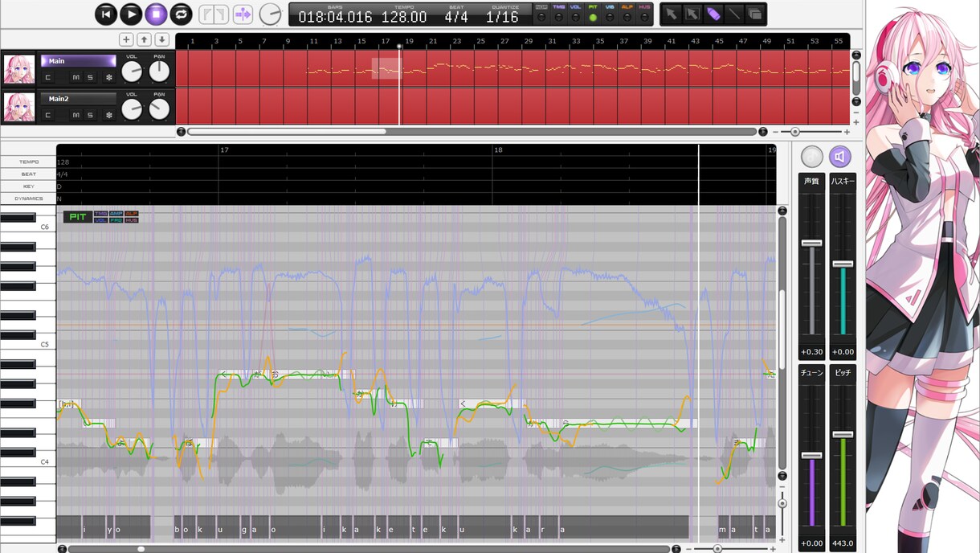The width and height of the screenshot is (980, 553).
Task: Move the track up with the up arrow
Action: pyautogui.click(x=144, y=39)
